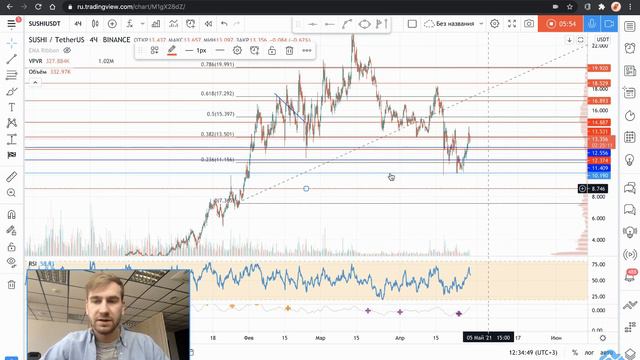This screenshot has height=360, width=640.
Task: Open indicator templates icon
Action: [x=173, y=24]
